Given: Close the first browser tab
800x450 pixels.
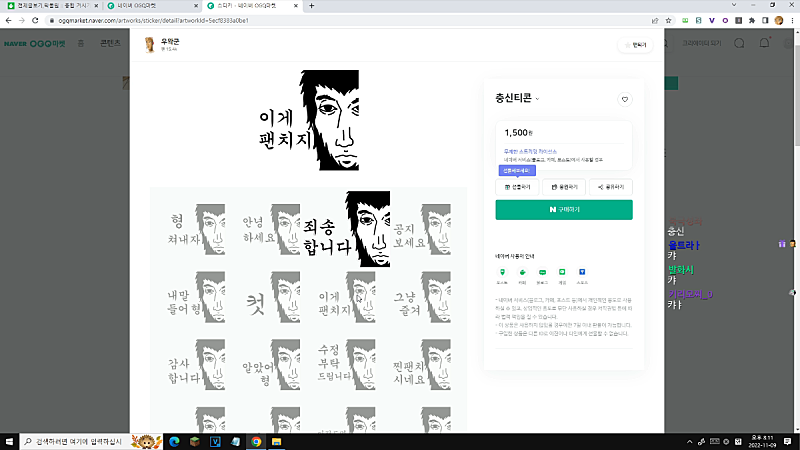Looking at the screenshot, I should (x=96, y=6).
